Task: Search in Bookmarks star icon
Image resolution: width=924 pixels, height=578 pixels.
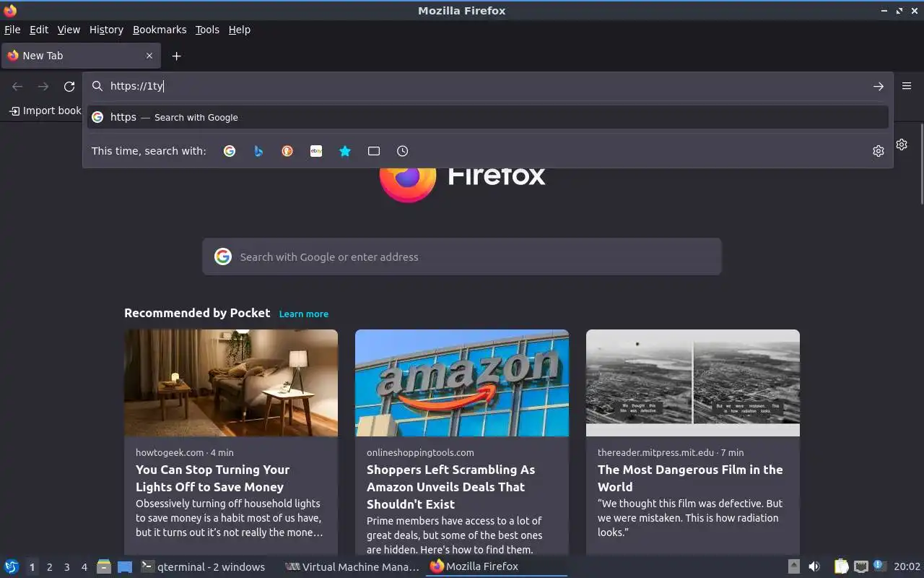Action: (345, 151)
